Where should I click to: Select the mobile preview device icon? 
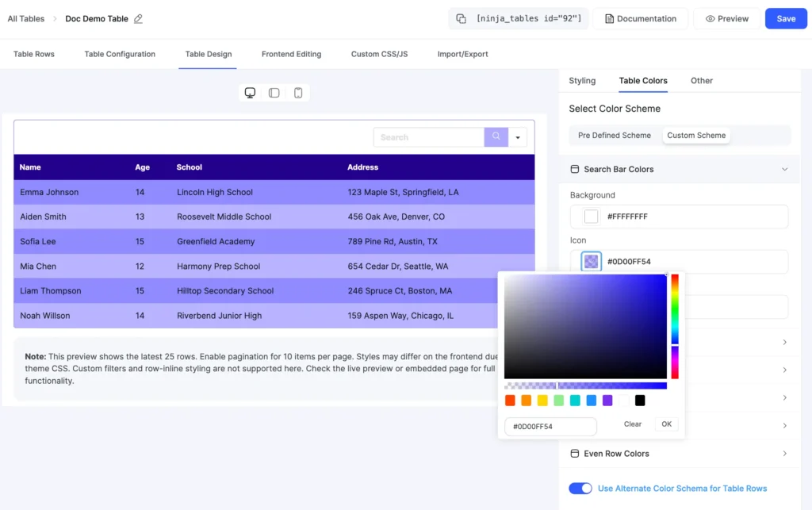point(298,93)
